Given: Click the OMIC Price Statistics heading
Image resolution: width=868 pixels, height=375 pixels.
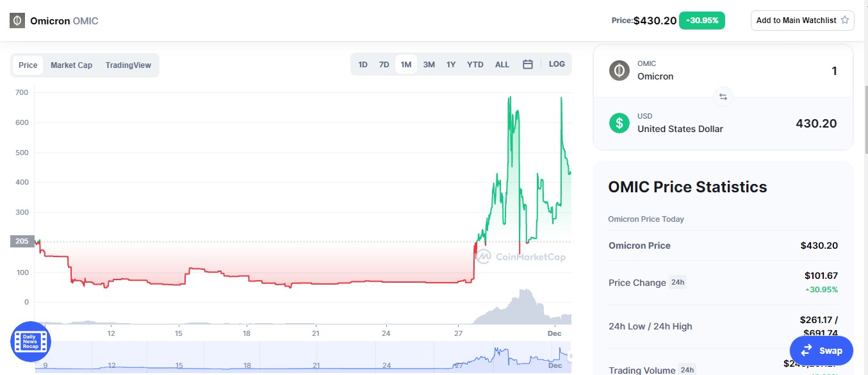Looking at the screenshot, I should (687, 187).
